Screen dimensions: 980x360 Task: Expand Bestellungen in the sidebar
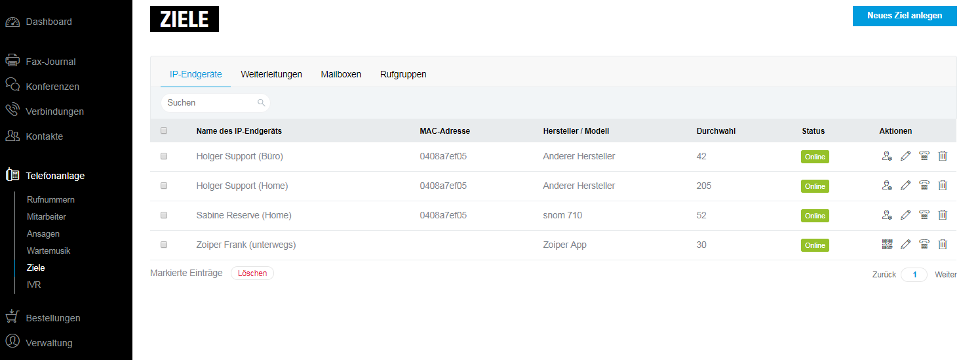pyautogui.click(x=52, y=318)
